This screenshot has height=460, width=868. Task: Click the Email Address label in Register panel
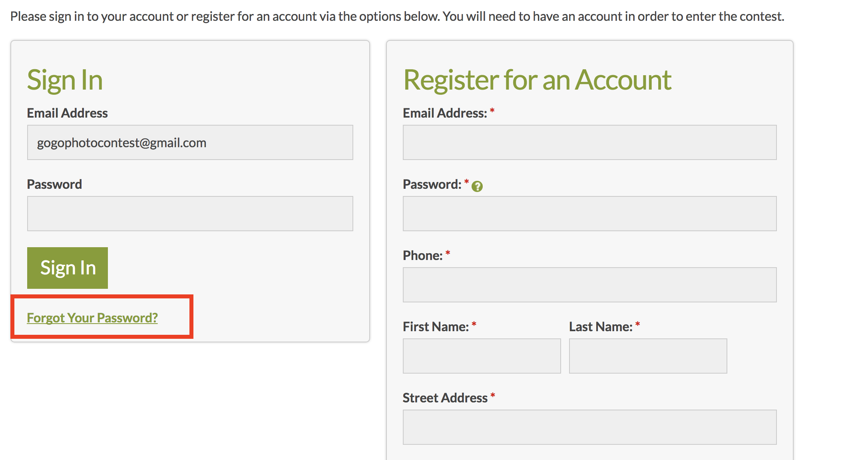click(x=445, y=113)
